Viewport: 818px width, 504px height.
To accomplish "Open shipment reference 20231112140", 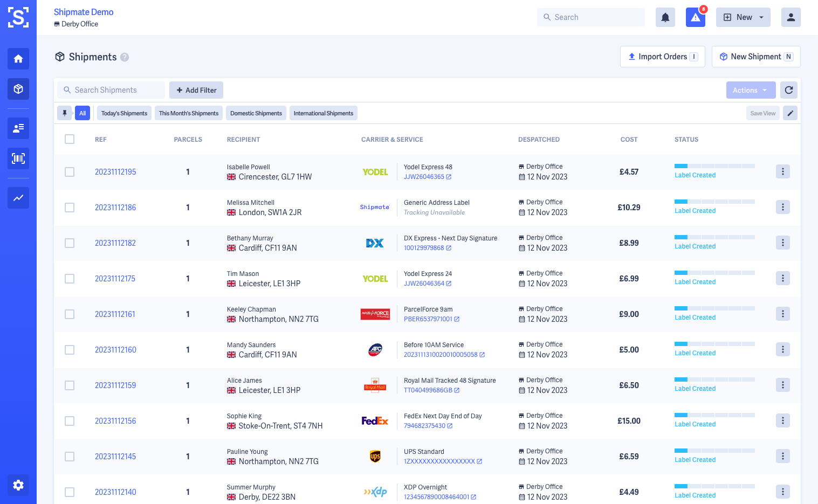I will pyautogui.click(x=115, y=492).
